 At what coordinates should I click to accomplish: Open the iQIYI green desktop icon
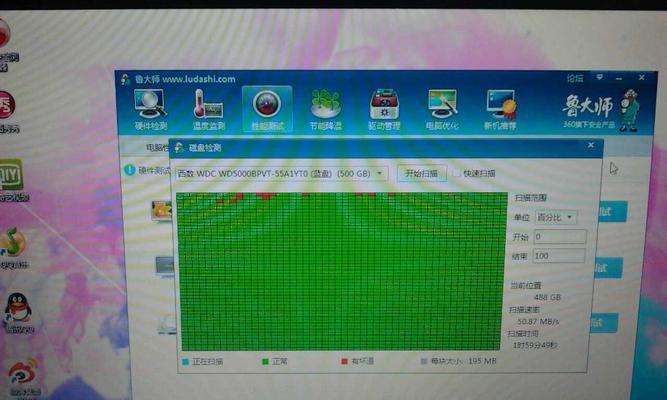pos(11,175)
